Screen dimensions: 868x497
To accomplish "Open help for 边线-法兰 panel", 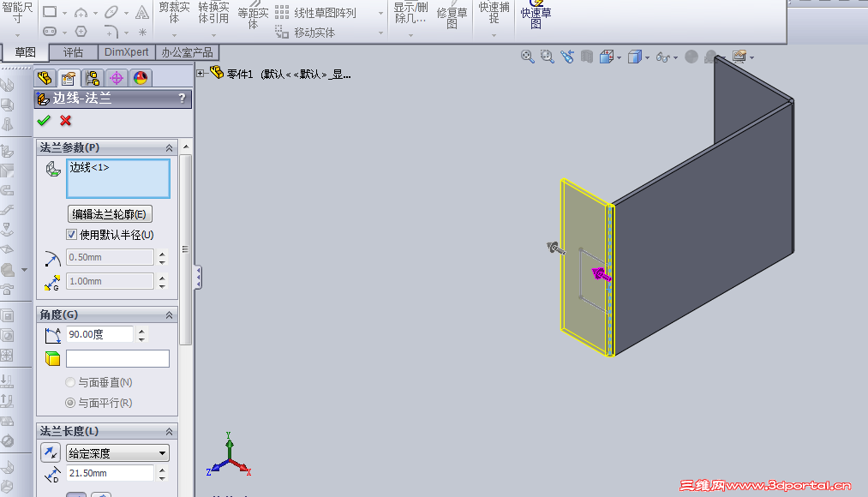I will coord(182,99).
